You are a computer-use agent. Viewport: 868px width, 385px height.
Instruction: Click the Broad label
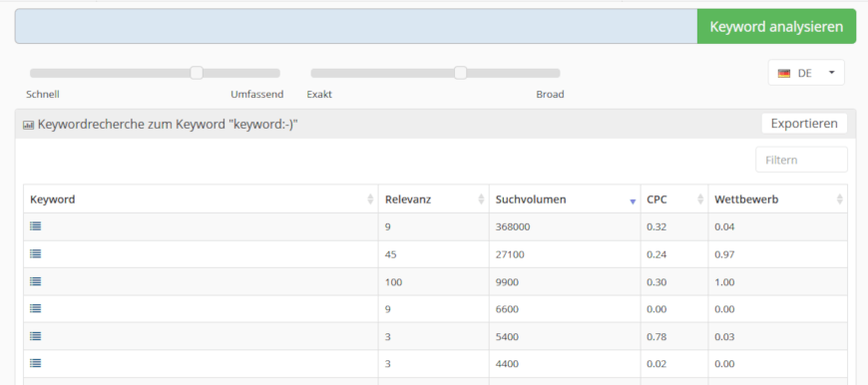pyautogui.click(x=550, y=94)
